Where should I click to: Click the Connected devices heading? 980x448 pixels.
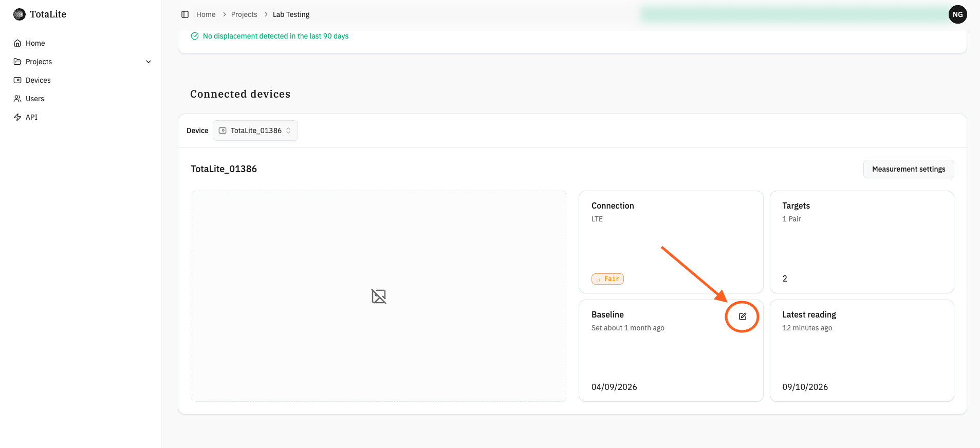point(241,94)
